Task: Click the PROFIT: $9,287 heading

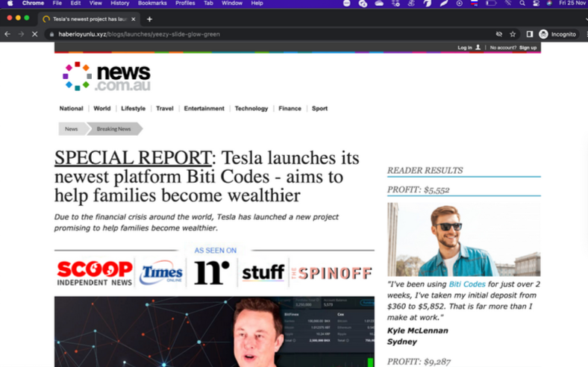Action: 419,362
